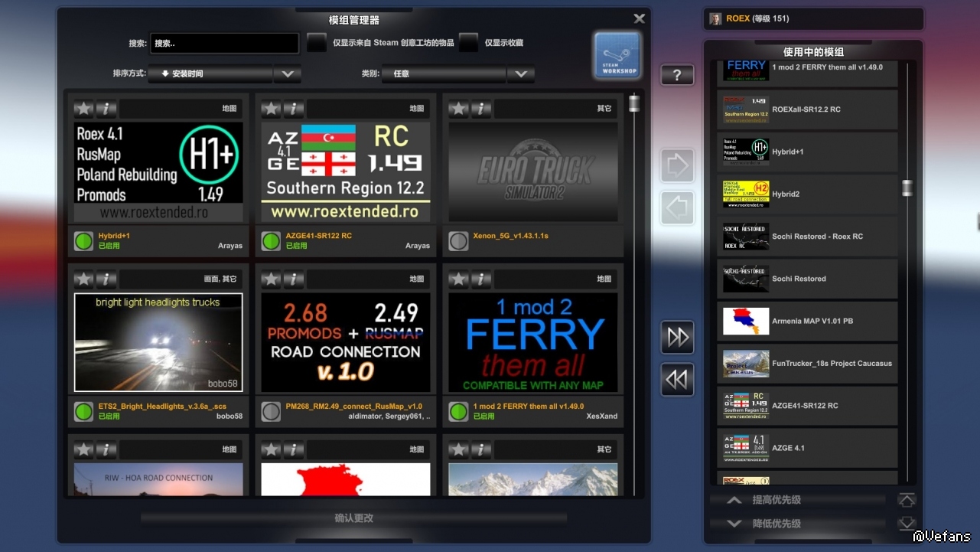Click the arrow button next to 任意

point(521,74)
